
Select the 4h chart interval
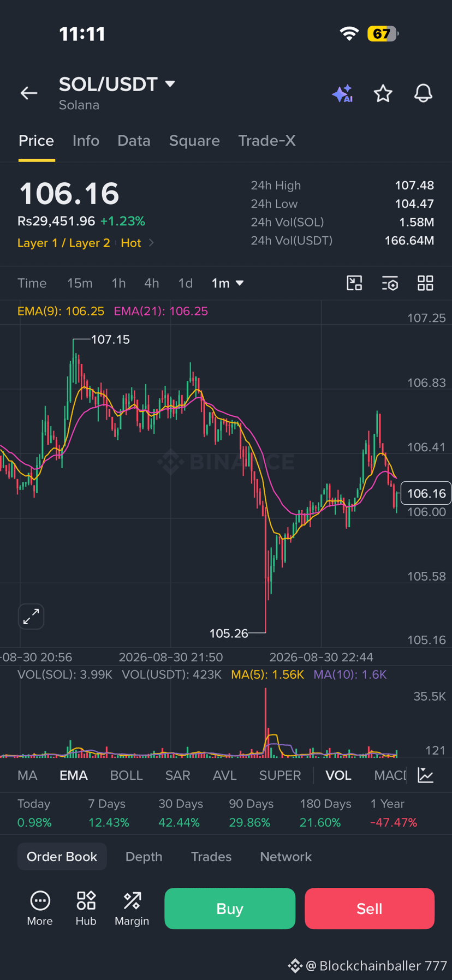coord(152,283)
